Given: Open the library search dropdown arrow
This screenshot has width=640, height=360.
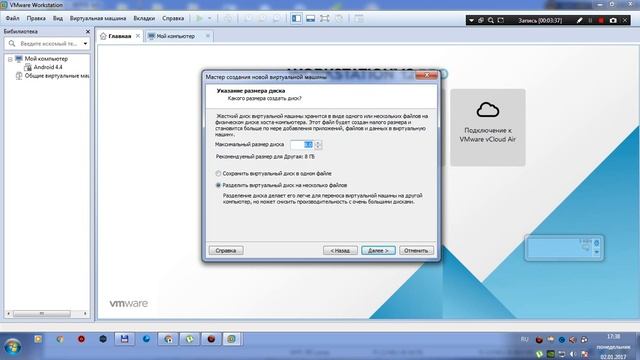Looking at the screenshot, I should 85,43.
